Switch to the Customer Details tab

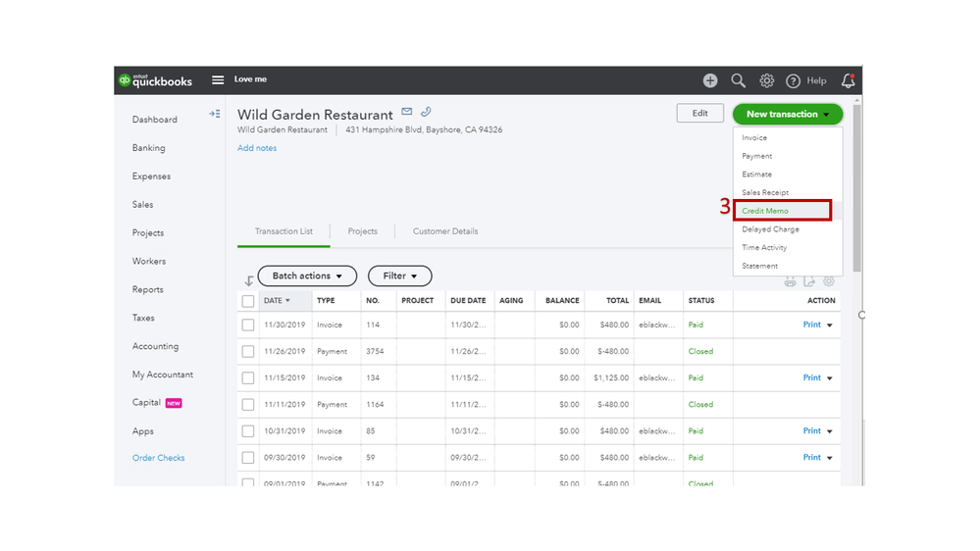445,231
